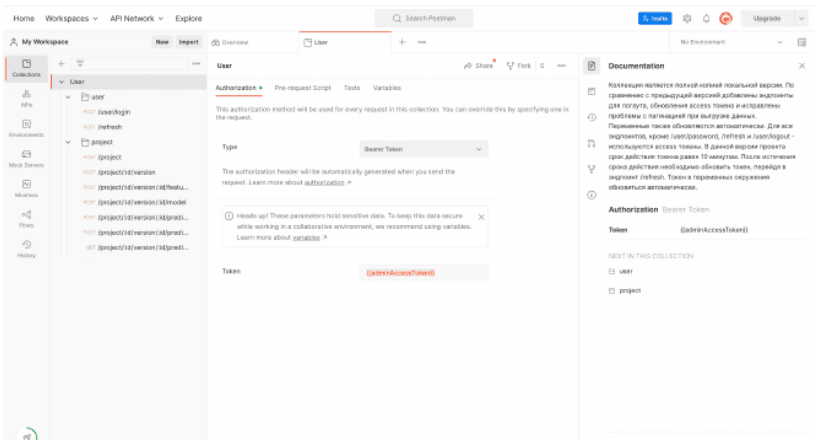Switch to the Variables tab
The width and height of the screenshot is (825, 440).
click(x=387, y=88)
